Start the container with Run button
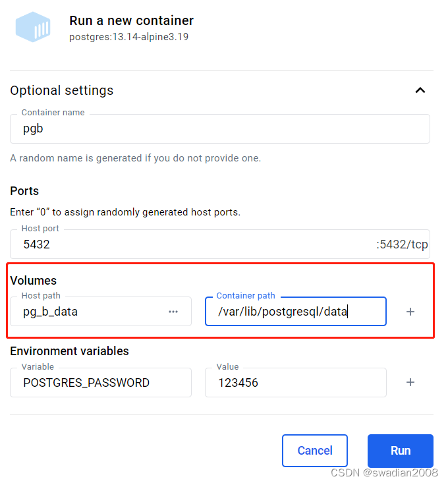This screenshot has width=448, height=483. (x=400, y=451)
